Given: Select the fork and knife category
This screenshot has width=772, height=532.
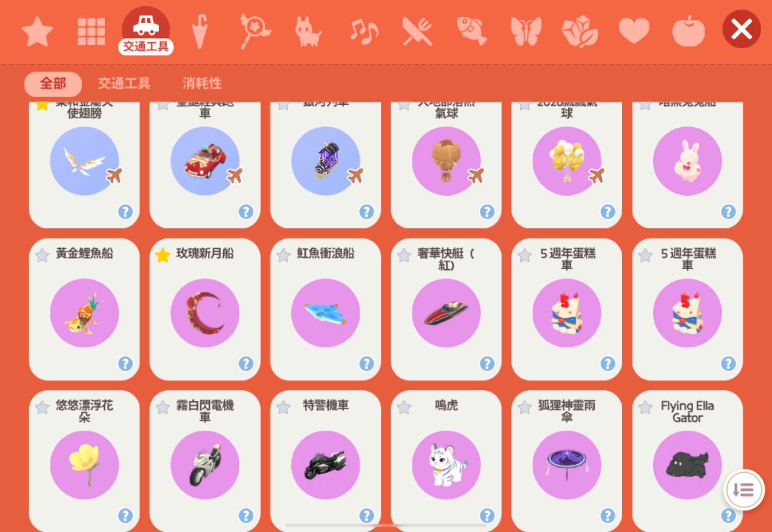Looking at the screenshot, I should 417,31.
